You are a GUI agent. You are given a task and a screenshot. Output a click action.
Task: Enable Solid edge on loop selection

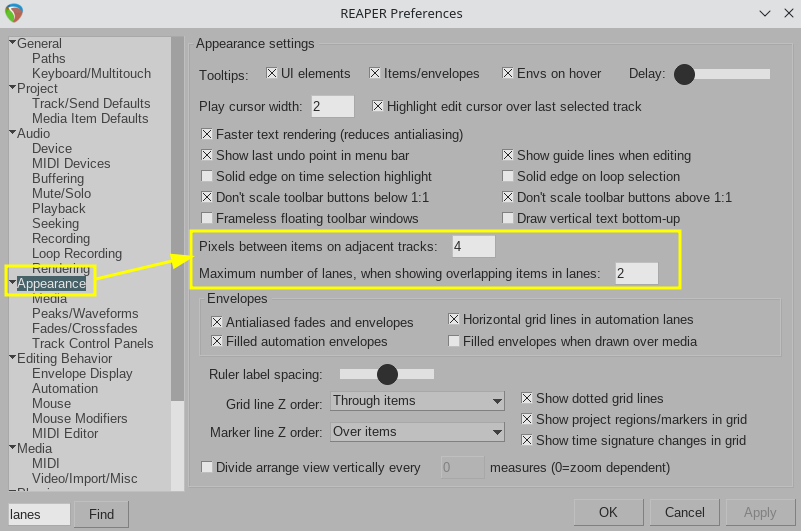(x=507, y=176)
